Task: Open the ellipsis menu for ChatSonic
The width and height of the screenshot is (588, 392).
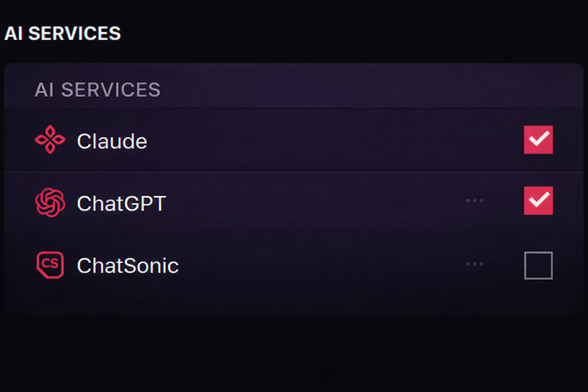Action: [x=475, y=264]
